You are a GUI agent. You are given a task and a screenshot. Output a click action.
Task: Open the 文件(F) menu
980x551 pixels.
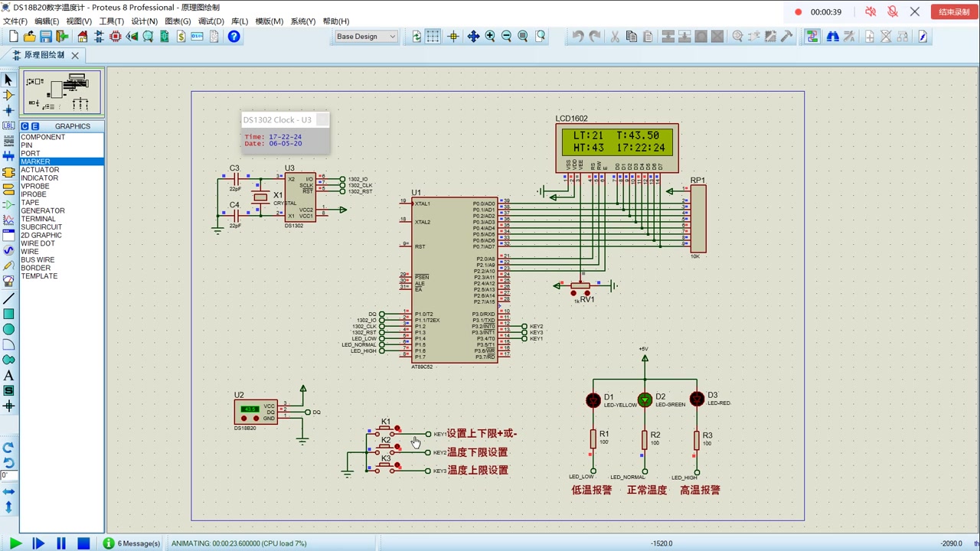coord(15,21)
